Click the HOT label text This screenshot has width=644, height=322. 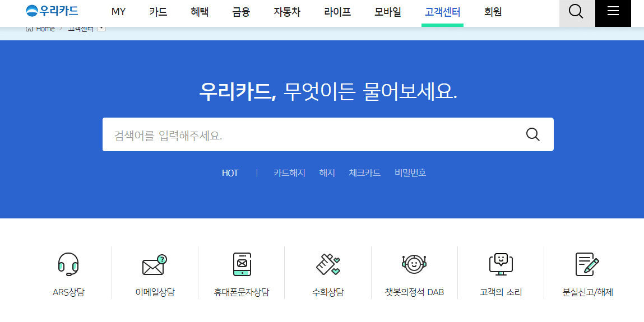coord(230,173)
